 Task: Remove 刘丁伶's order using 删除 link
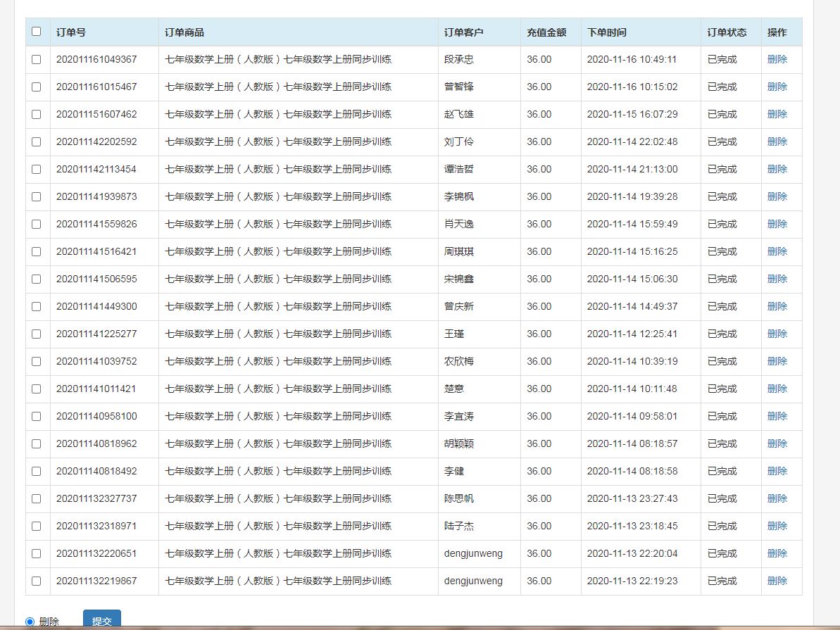click(777, 142)
